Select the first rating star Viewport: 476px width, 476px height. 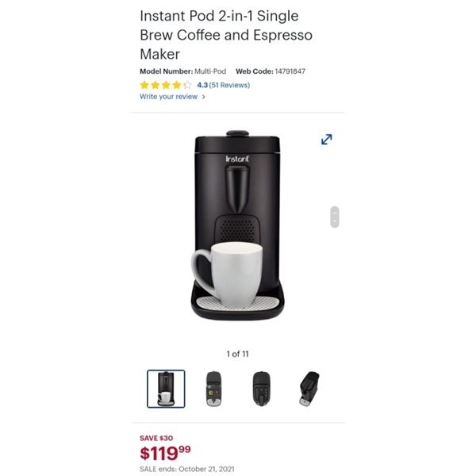click(144, 85)
